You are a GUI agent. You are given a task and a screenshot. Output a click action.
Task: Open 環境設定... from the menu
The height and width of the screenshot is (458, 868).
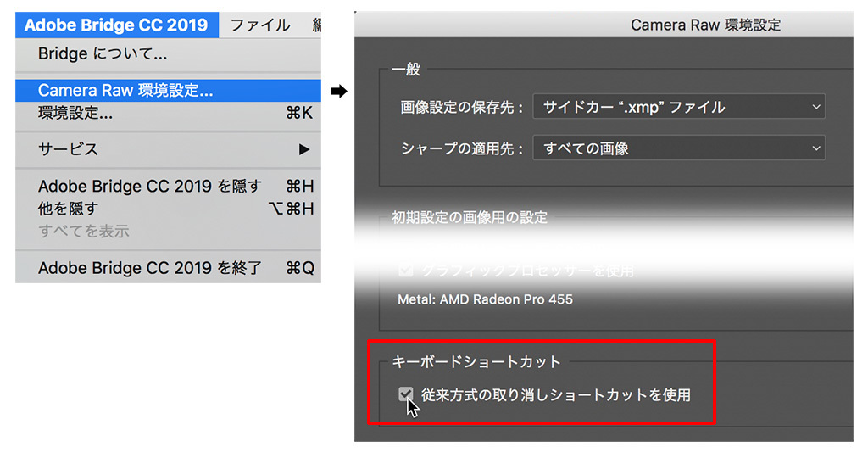tap(169, 113)
